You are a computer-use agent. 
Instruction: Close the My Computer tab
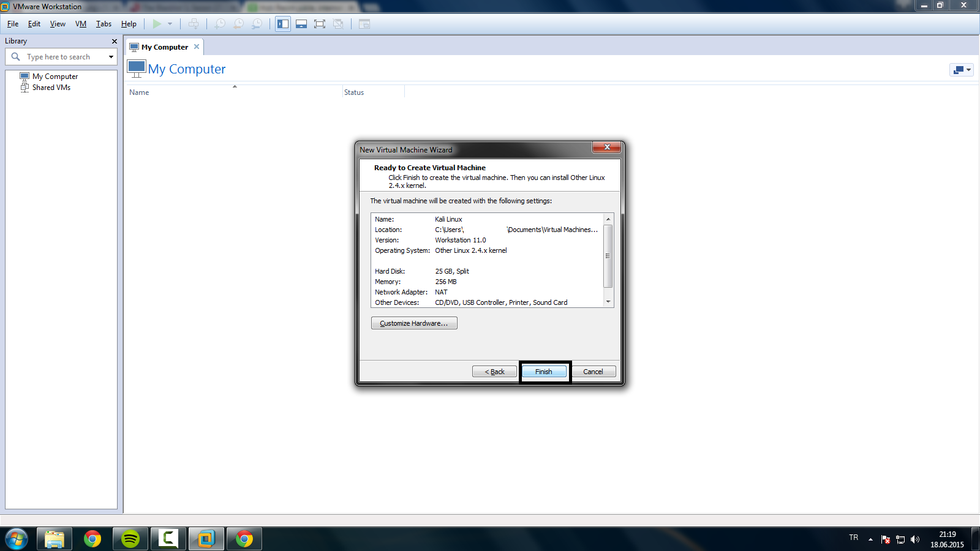pos(197,47)
